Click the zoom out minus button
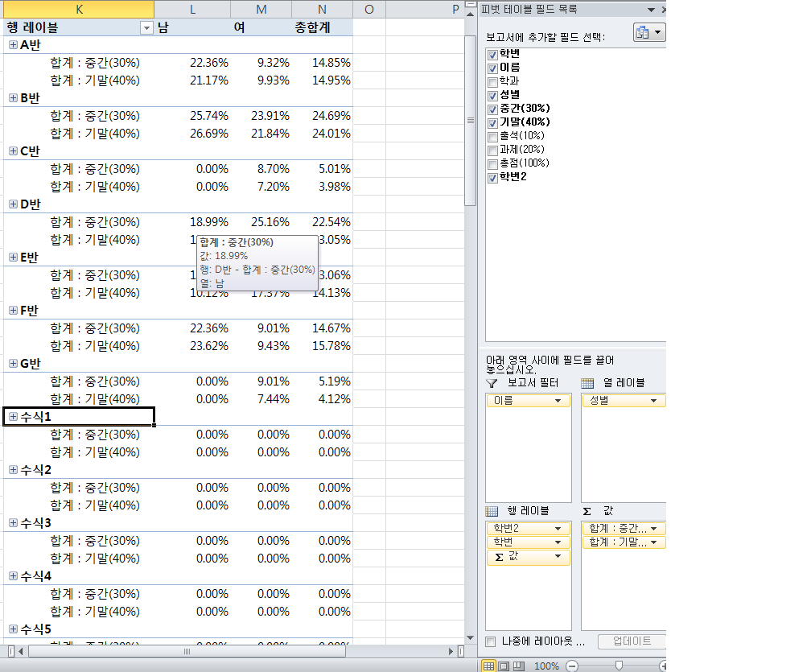This screenshot has width=811, height=672. click(572, 666)
